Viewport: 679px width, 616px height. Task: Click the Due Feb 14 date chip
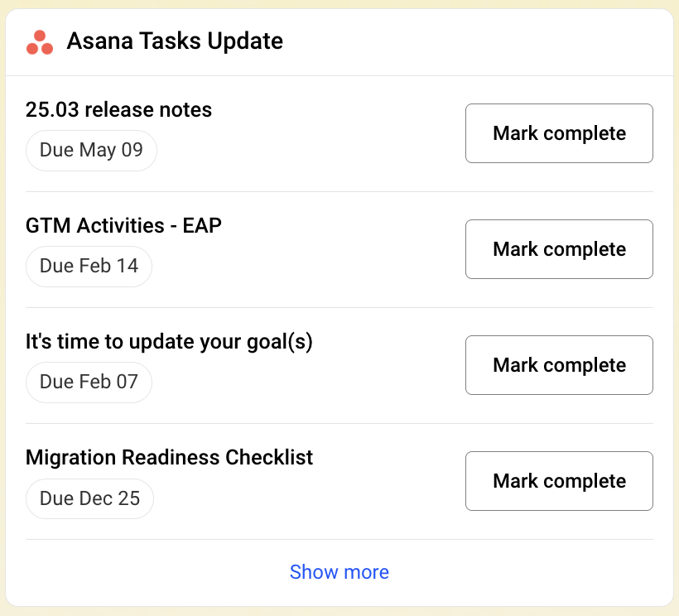click(89, 267)
